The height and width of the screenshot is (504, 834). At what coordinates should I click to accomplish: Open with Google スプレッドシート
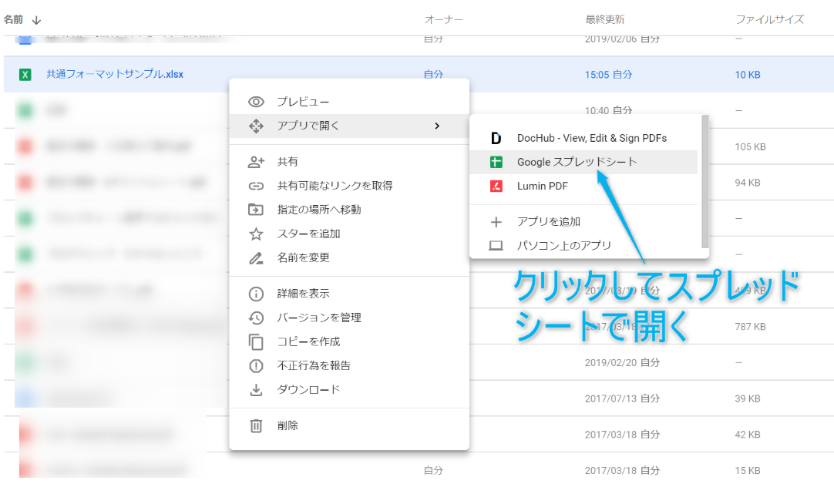point(585,162)
